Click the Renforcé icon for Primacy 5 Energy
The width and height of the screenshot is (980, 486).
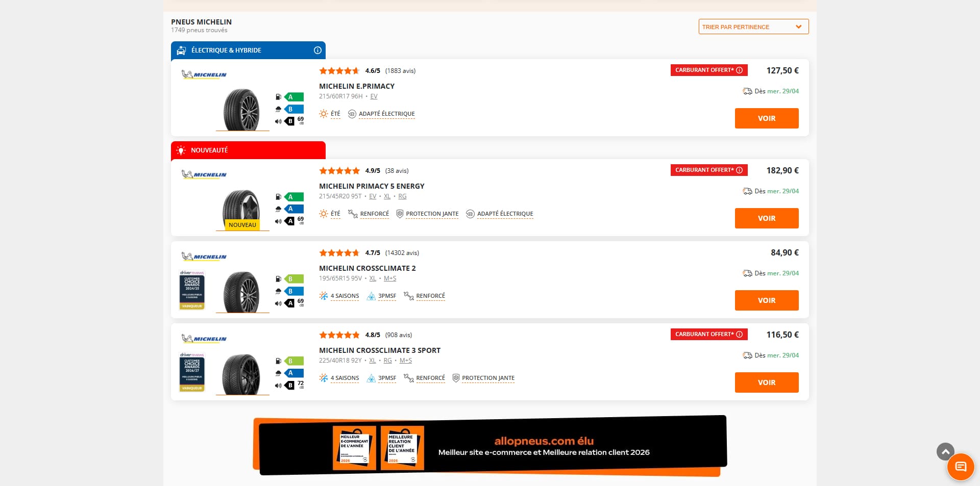[x=353, y=214]
